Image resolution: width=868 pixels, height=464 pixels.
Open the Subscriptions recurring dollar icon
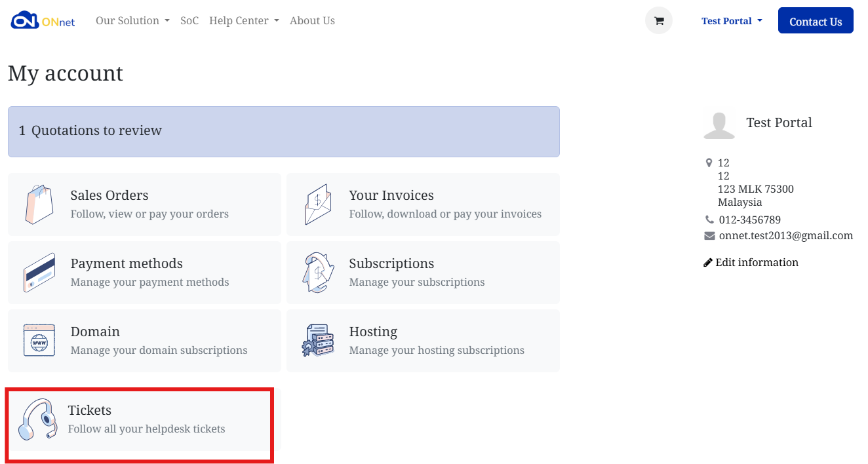tap(318, 273)
